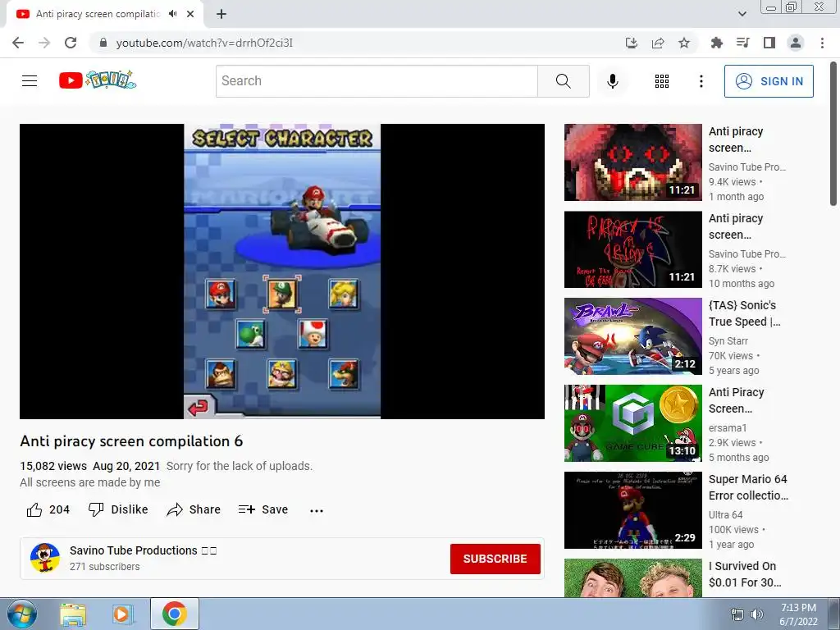
Task: Click the address bar URL
Action: 204,43
